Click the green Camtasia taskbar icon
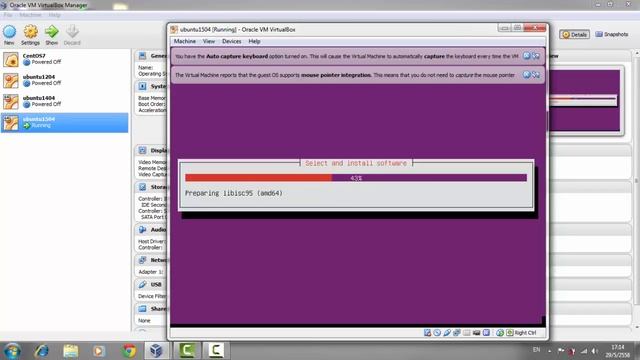The width and height of the screenshot is (640, 360). point(187,351)
